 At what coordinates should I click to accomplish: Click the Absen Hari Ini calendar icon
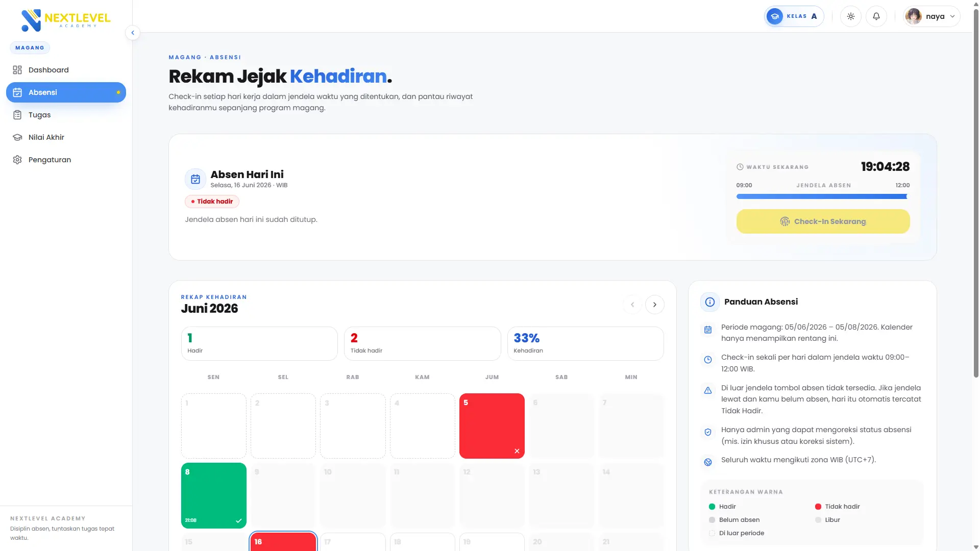pos(195,179)
